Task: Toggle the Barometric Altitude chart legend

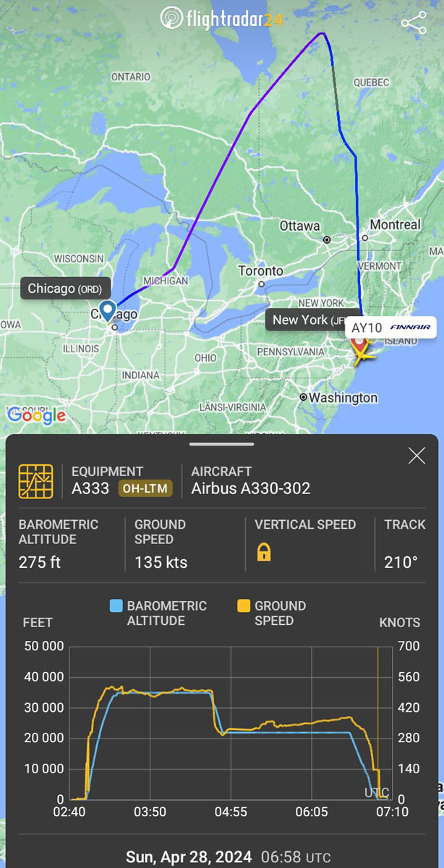Action: tap(158, 613)
